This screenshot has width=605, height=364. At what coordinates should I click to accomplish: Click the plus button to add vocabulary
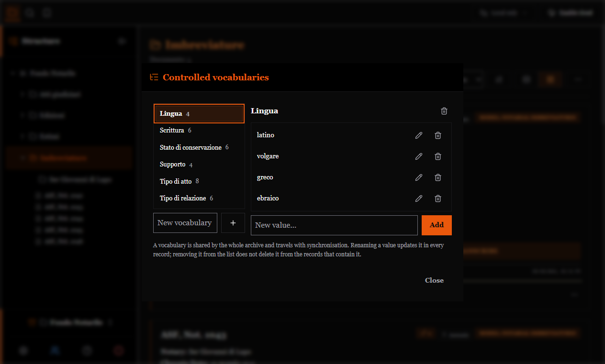tap(233, 223)
